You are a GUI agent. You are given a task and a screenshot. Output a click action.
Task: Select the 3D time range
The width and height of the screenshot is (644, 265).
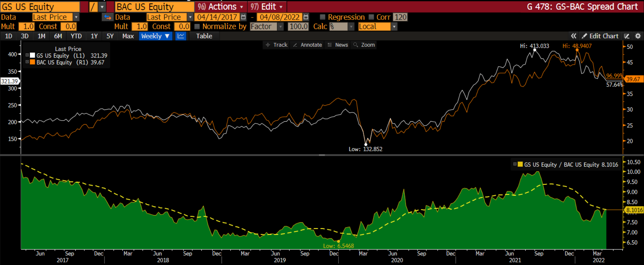25,36
